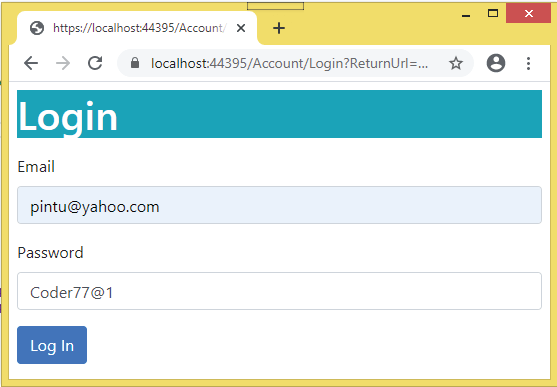
Task: Open the Chrome profile avatar
Action: [x=496, y=63]
